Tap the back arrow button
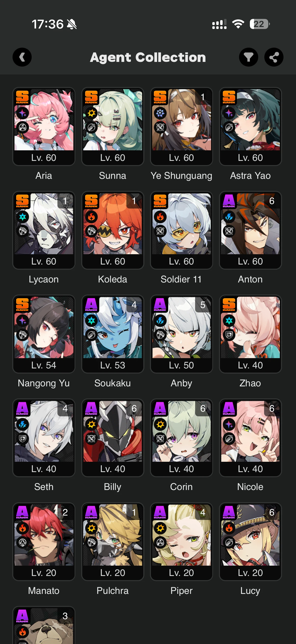This screenshot has height=644, width=296. [x=22, y=57]
